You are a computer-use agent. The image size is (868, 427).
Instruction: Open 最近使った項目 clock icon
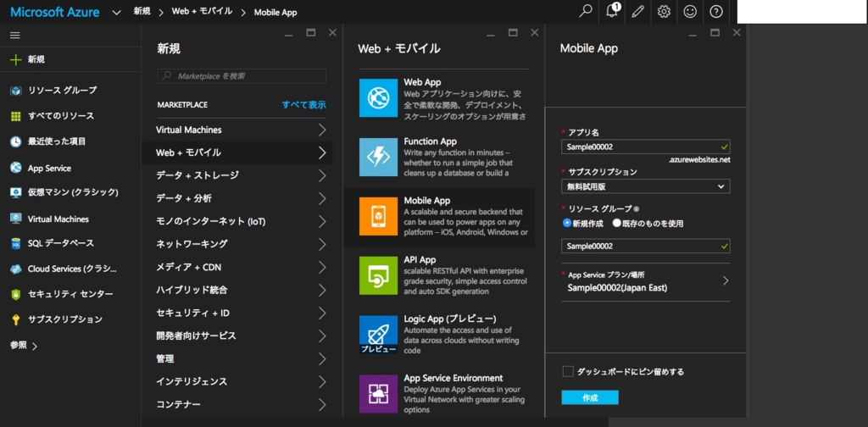[16, 141]
